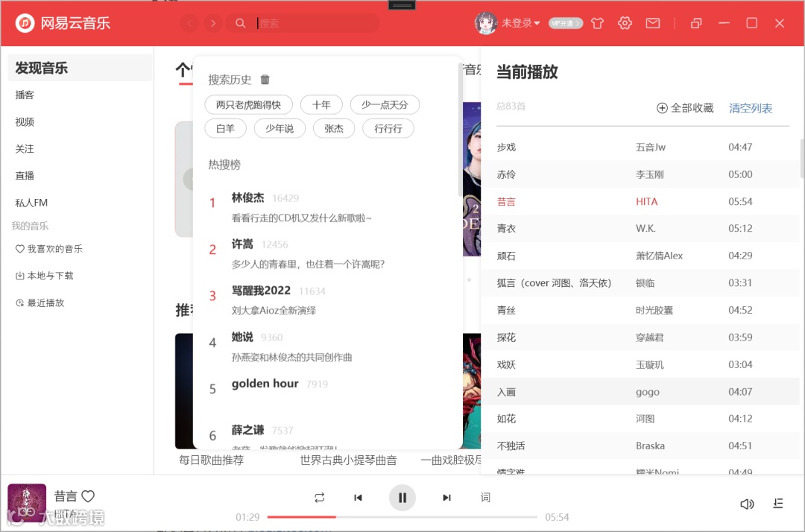Toggle lyrics with the 词 button
The width and height of the screenshot is (805, 532).
485,497
